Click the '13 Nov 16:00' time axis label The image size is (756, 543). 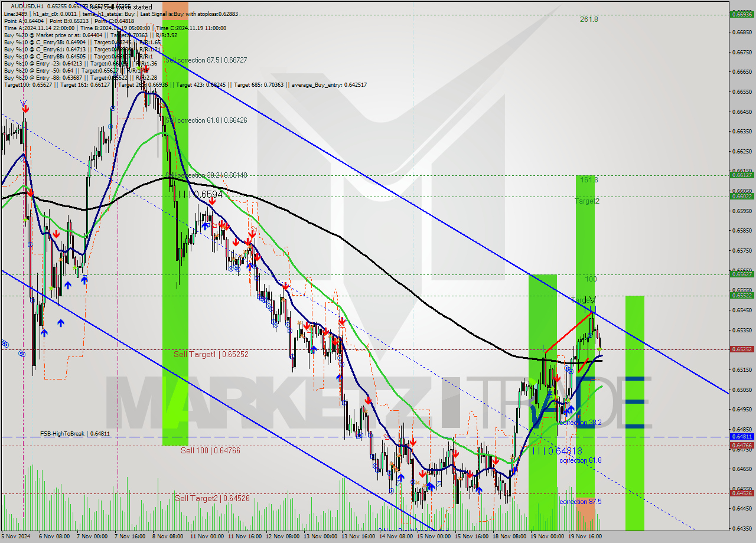pyautogui.click(x=359, y=537)
